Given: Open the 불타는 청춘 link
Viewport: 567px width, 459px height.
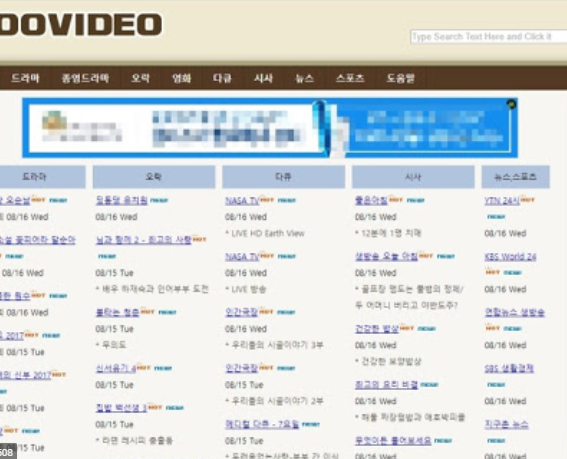Looking at the screenshot, I should (x=117, y=312).
